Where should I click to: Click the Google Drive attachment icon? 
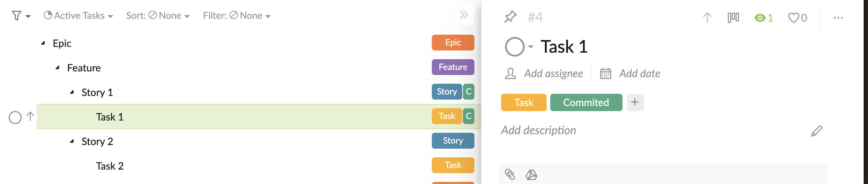[531, 175]
